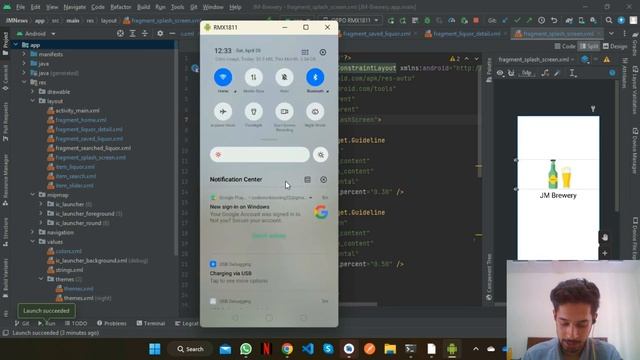The width and height of the screenshot is (640, 360).
Task: Click Expand All icon in Project panel
Action: [133, 34]
